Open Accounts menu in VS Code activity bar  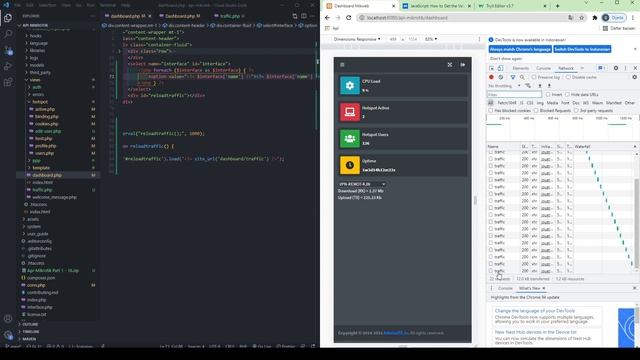click(x=8, y=319)
